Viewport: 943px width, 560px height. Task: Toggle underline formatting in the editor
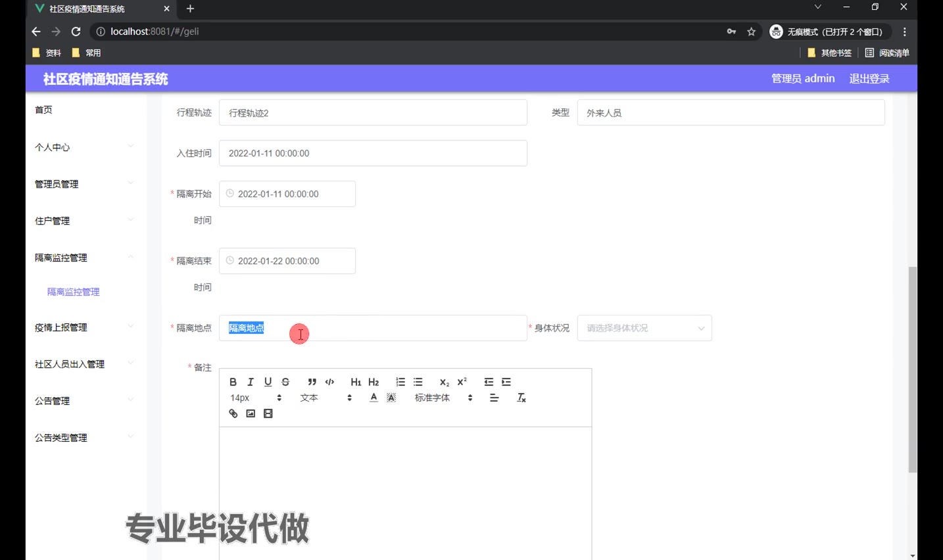tap(268, 382)
